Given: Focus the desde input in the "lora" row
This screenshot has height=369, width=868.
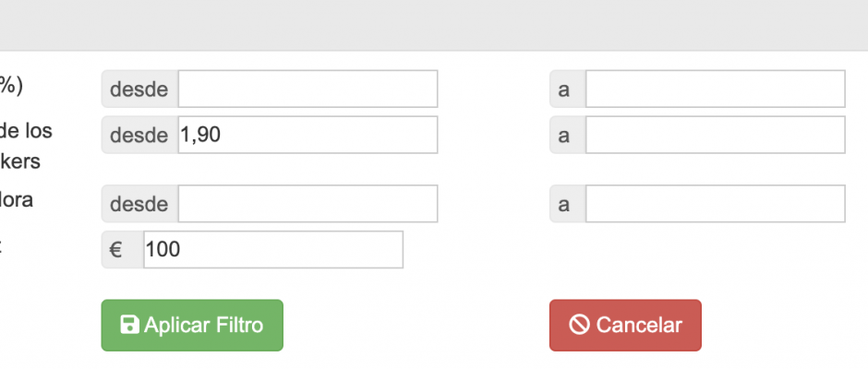Looking at the screenshot, I should pyautogui.click(x=307, y=204).
